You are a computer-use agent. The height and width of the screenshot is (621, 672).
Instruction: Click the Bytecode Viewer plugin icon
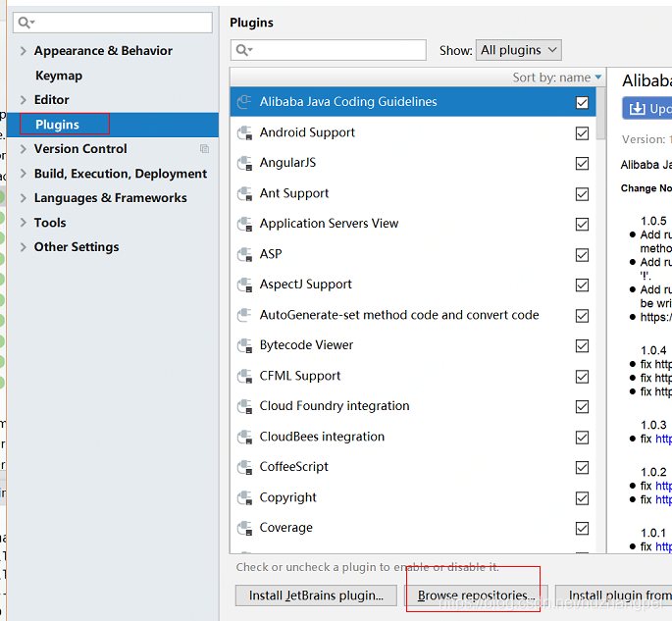coord(244,346)
